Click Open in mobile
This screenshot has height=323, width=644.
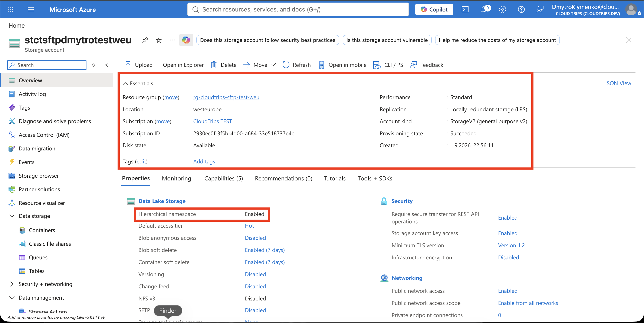click(343, 65)
